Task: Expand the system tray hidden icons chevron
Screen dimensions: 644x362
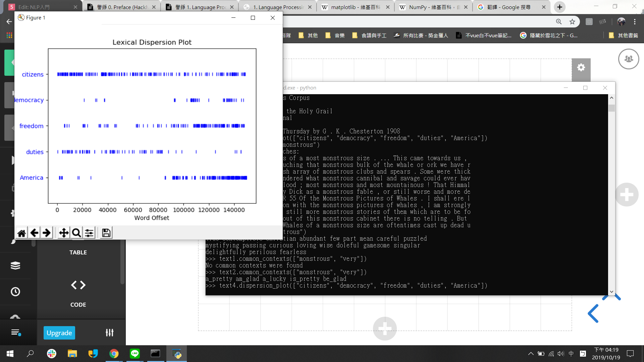Action: point(531,354)
